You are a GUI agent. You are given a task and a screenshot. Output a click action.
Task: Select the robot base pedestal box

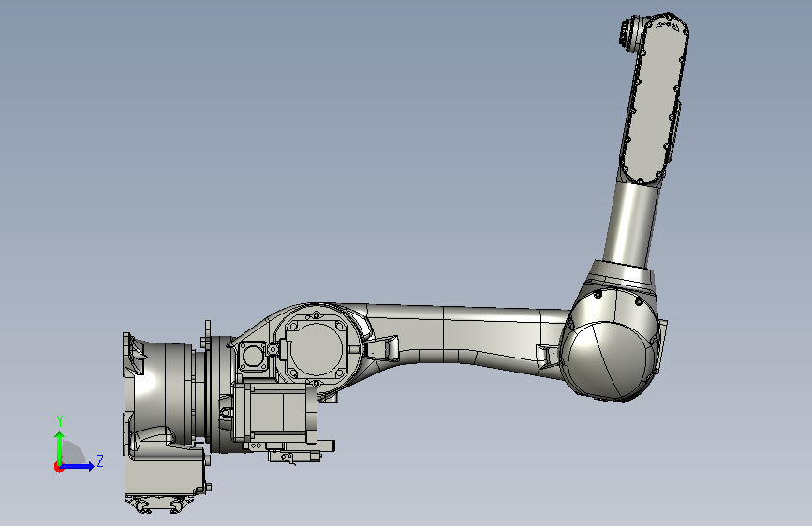tap(165, 471)
